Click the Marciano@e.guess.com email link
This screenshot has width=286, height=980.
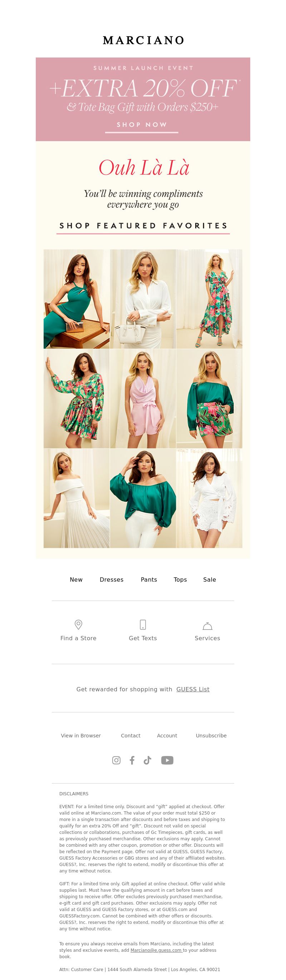click(156, 950)
